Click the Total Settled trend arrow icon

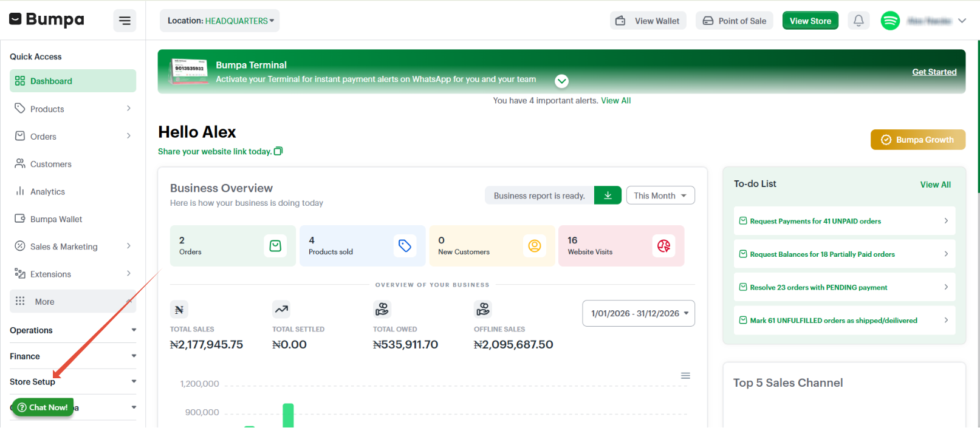coord(281,310)
